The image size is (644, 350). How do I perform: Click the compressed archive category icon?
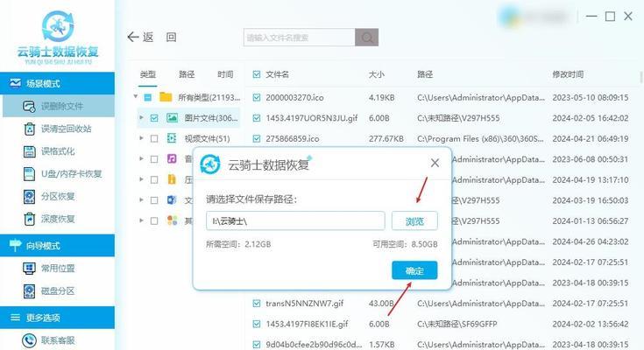172,179
